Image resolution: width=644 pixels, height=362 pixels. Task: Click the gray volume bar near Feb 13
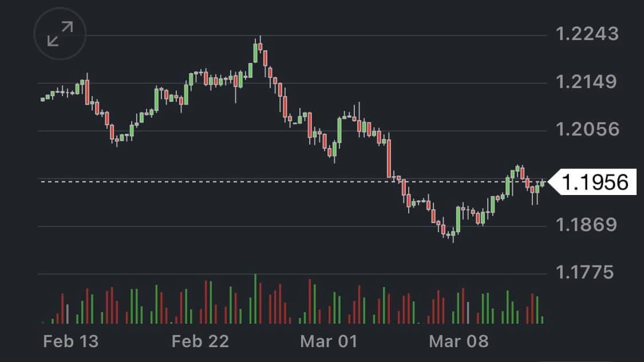click(x=68, y=314)
